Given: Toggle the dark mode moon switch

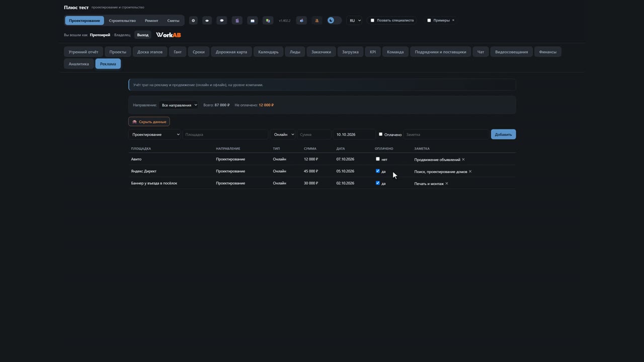Looking at the screenshot, I should pos(334,21).
